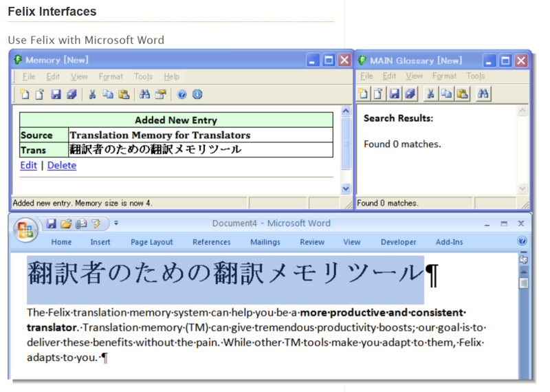Click Save icon in Glossary window toolbar
Image resolution: width=550 pixels, height=392 pixels.
(x=394, y=94)
